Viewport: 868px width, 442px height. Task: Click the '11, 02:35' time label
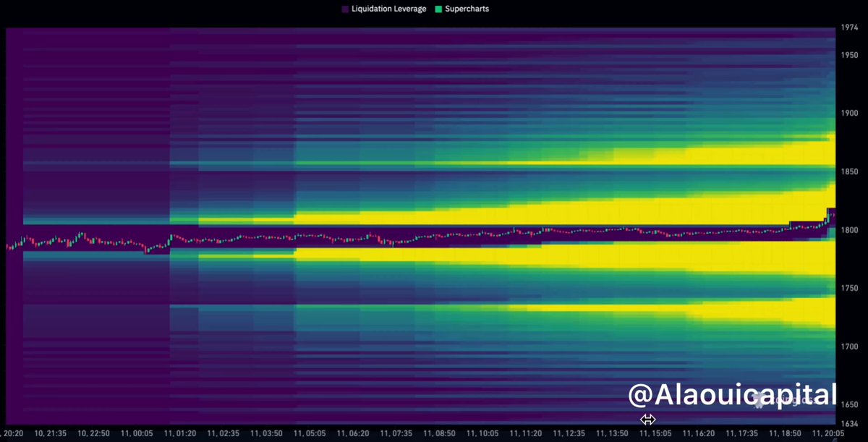(x=222, y=433)
